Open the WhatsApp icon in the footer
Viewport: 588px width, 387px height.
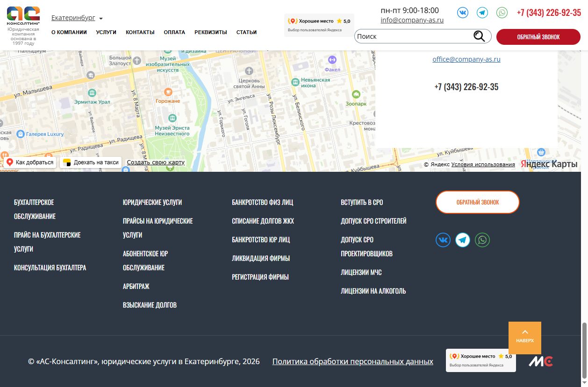(482, 240)
